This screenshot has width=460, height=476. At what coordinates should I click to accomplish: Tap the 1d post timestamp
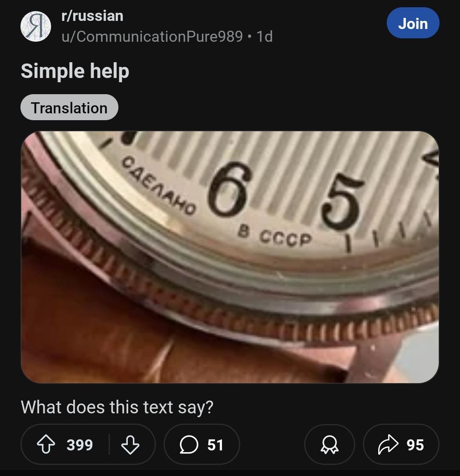pos(264,36)
